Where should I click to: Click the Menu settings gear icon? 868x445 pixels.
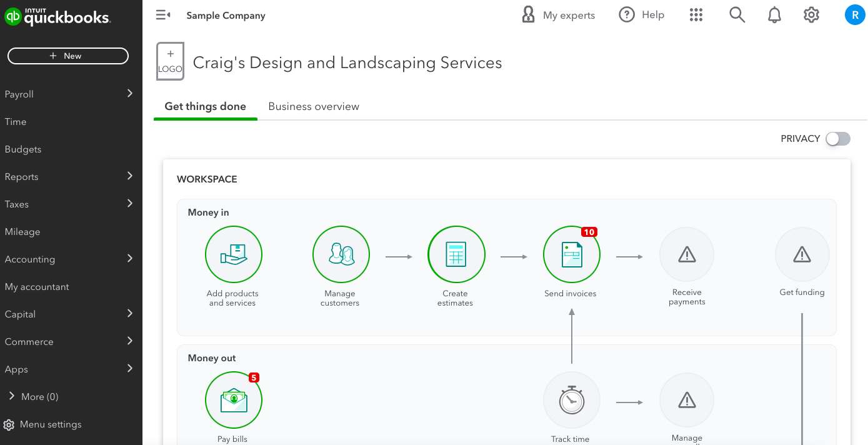point(9,425)
